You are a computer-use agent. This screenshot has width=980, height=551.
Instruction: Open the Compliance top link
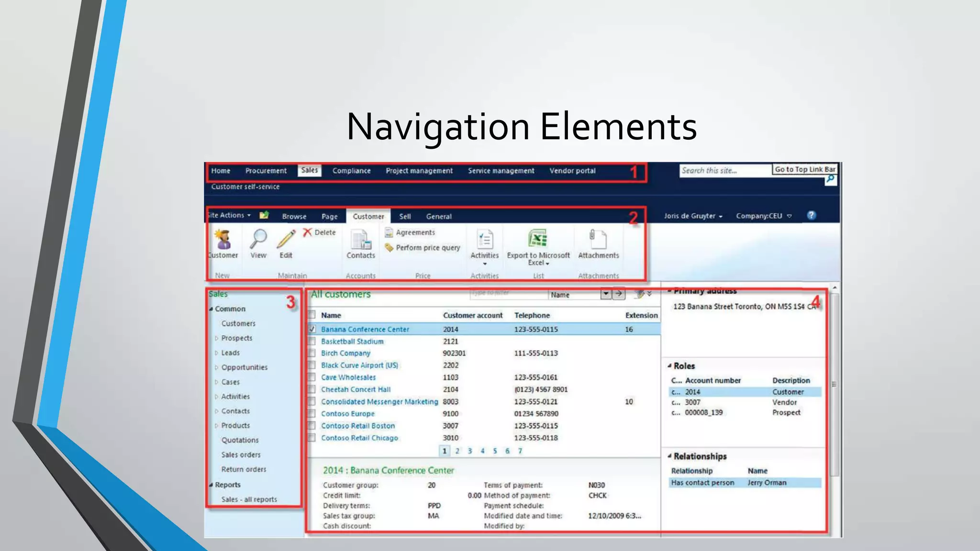tap(351, 171)
